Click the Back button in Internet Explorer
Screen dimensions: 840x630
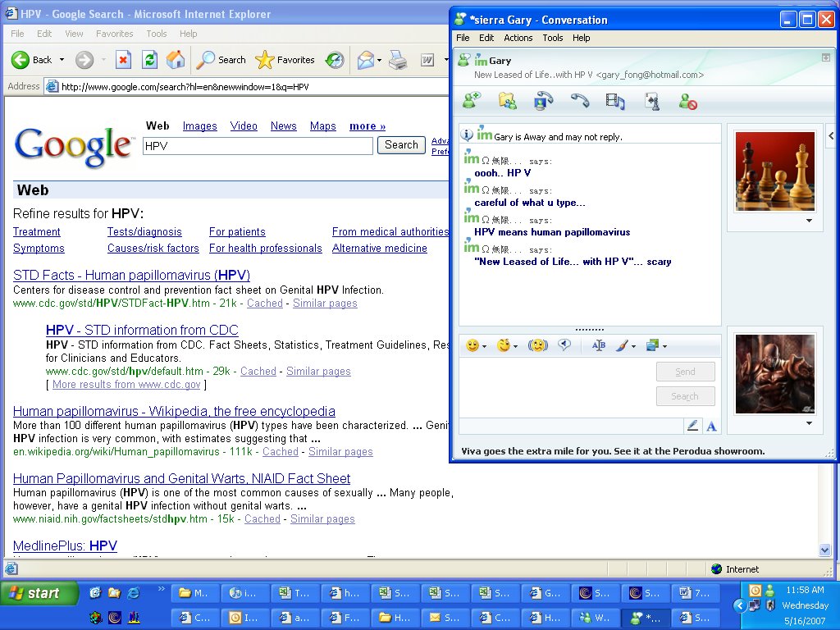[32, 60]
